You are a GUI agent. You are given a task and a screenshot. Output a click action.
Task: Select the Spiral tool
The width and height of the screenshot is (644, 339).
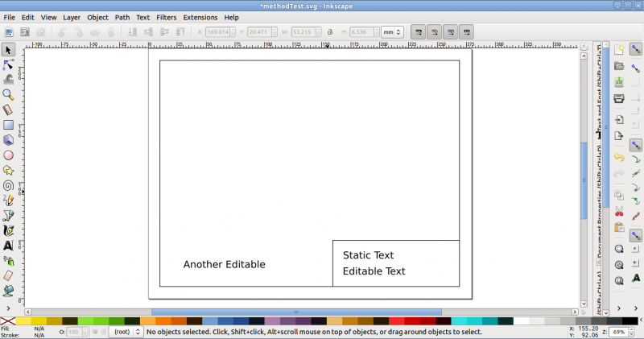(x=8, y=185)
